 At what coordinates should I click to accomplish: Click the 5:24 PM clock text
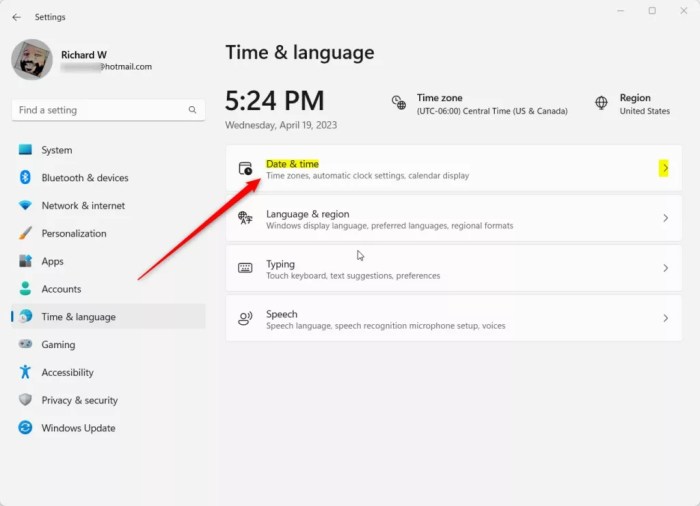point(275,100)
